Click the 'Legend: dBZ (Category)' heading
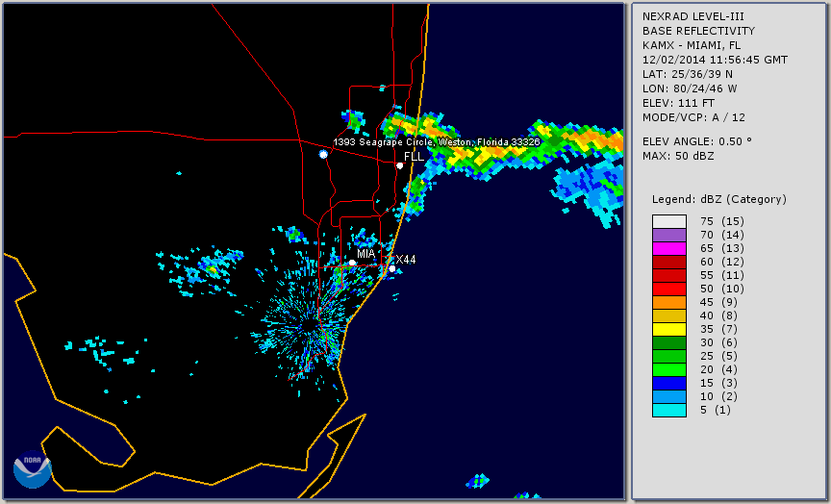Screen dimensions: 831x504 (719, 199)
